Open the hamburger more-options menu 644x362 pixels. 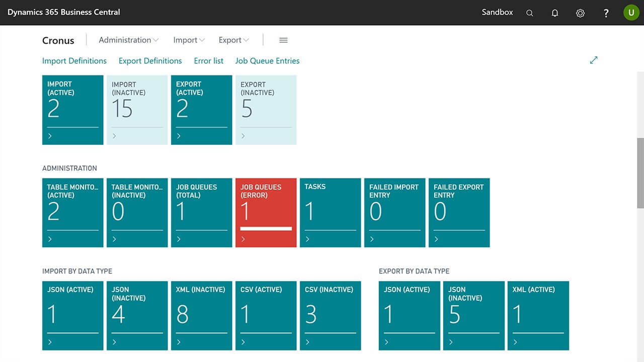[x=283, y=40]
